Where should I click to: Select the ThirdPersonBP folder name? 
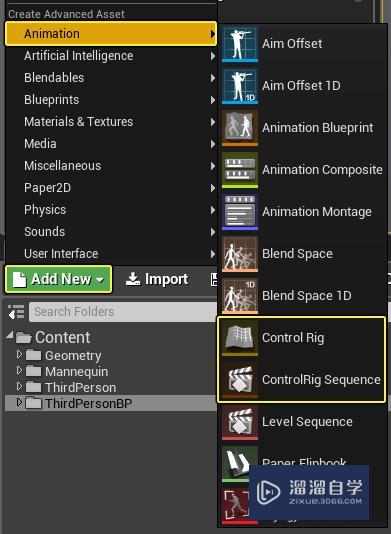(x=89, y=404)
